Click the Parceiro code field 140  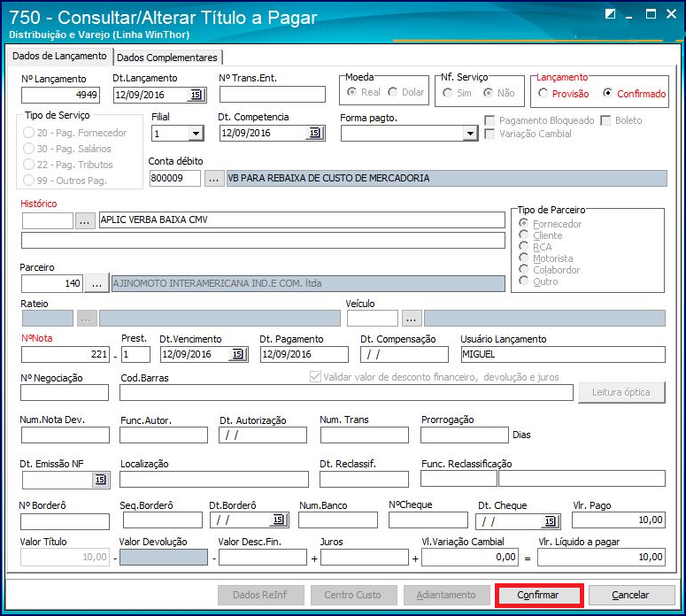[x=51, y=284]
